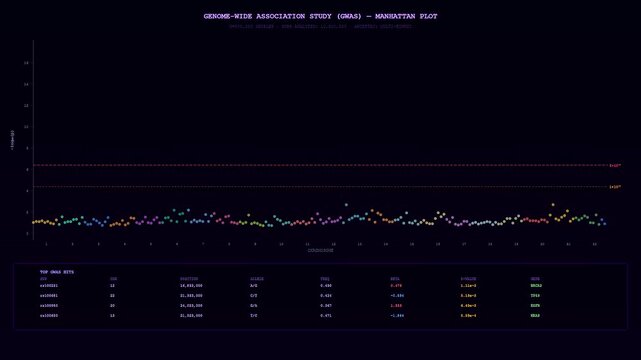Click the T/C allele cell
This screenshot has height=360, width=641.
[254, 315]
